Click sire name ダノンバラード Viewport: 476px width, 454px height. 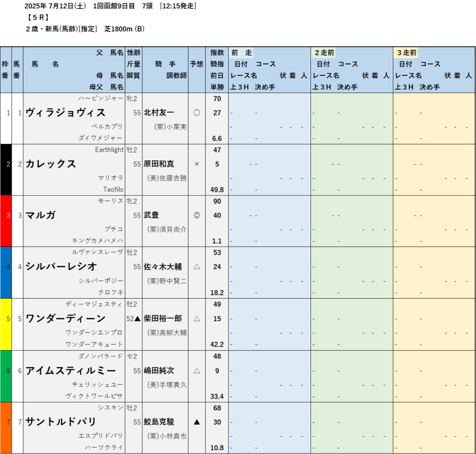click(101, 356)
